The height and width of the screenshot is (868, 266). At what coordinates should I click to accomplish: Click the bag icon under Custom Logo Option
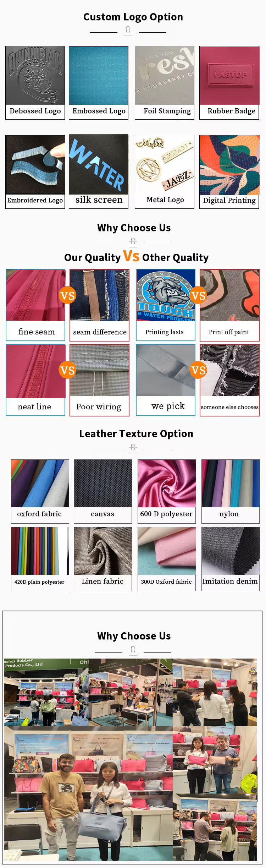point(128,32)
